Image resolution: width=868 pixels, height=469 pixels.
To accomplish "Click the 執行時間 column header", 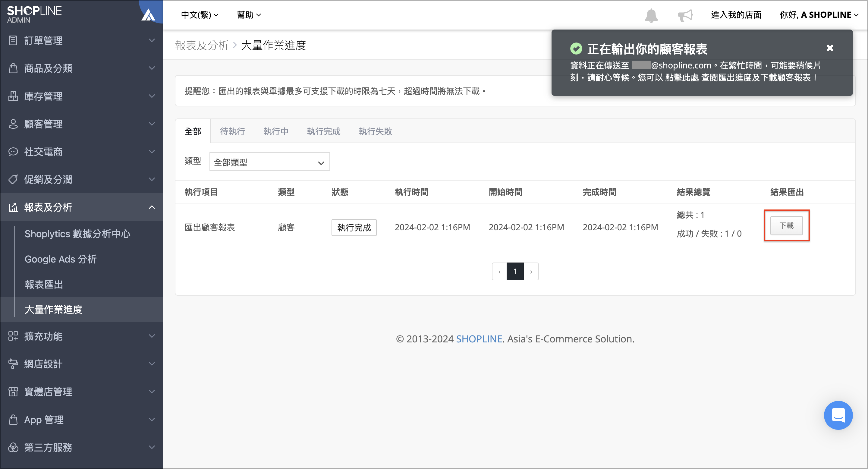I will [411, 192].
